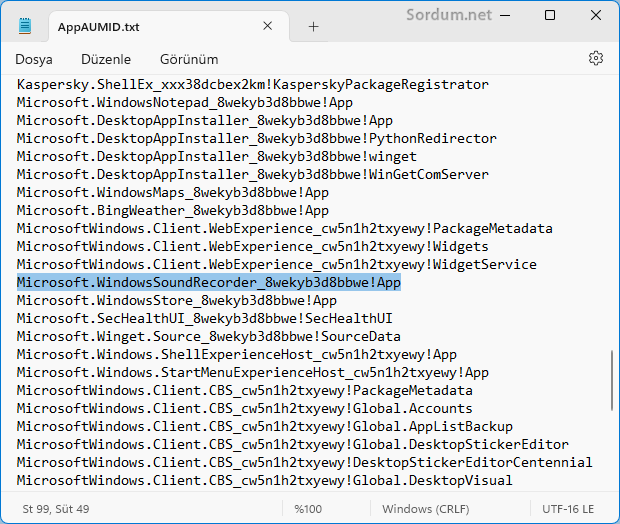The image size is (620, 524).
Task: Click the ShellExperienceHost line
Action: click(237, 355)
